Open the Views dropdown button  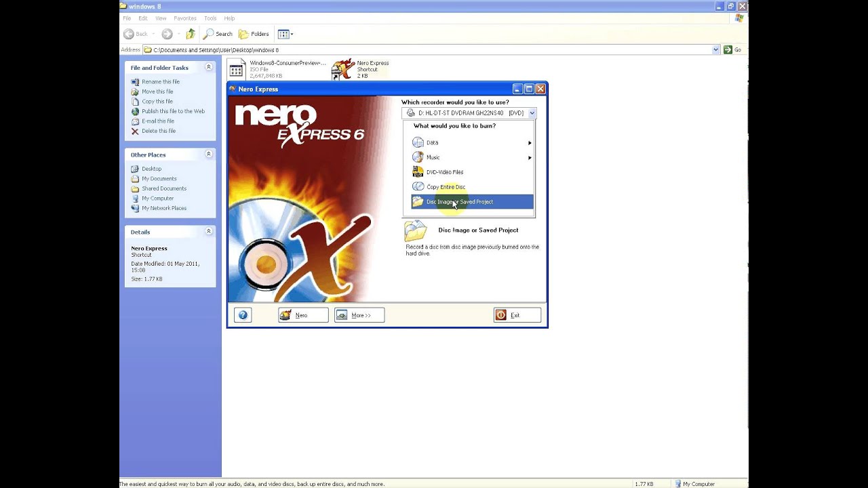tap(285, 34)
